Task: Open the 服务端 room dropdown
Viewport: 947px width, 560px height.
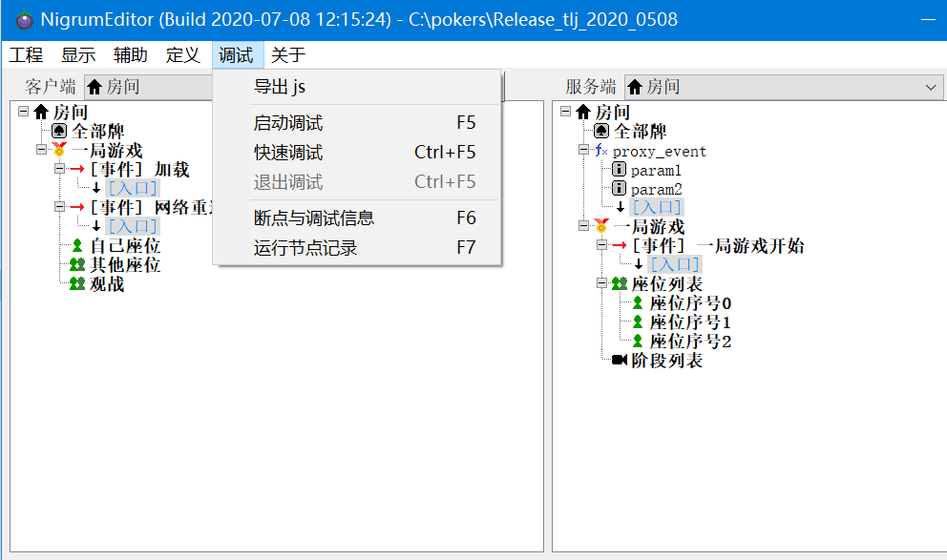Action: click(931, 87)
